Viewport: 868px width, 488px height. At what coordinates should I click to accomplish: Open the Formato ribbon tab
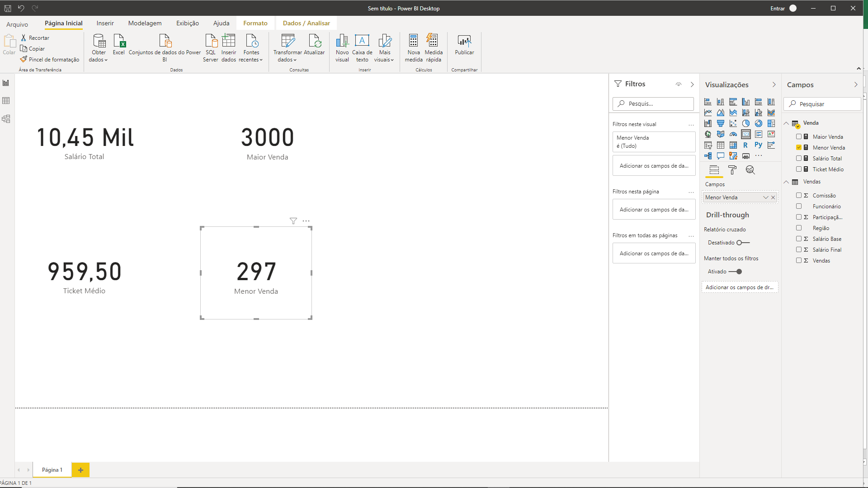click(x=255, y=23)
